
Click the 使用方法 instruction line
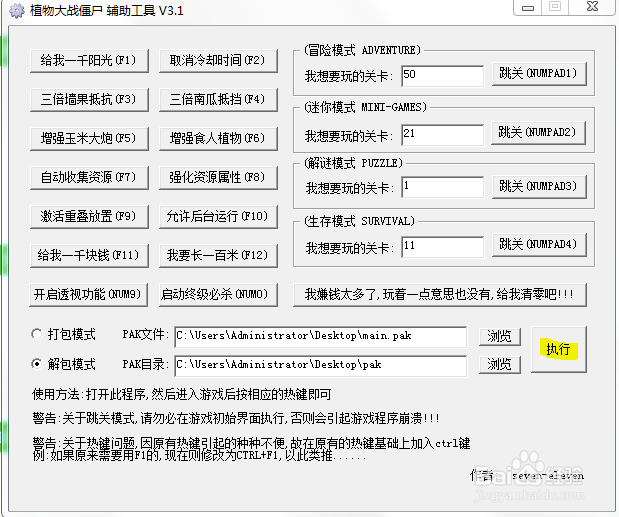pyautogui.click(x=181, y=394)
